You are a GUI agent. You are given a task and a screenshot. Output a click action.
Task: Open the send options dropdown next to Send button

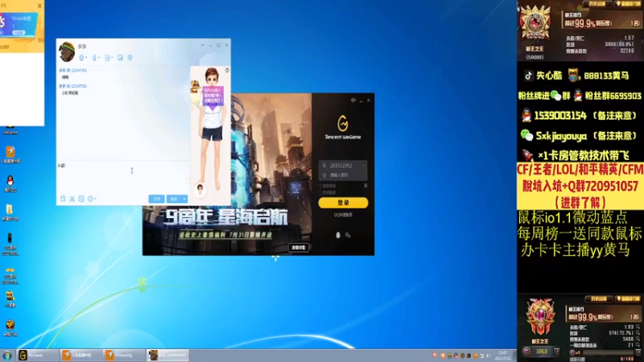tap(184, 199)
